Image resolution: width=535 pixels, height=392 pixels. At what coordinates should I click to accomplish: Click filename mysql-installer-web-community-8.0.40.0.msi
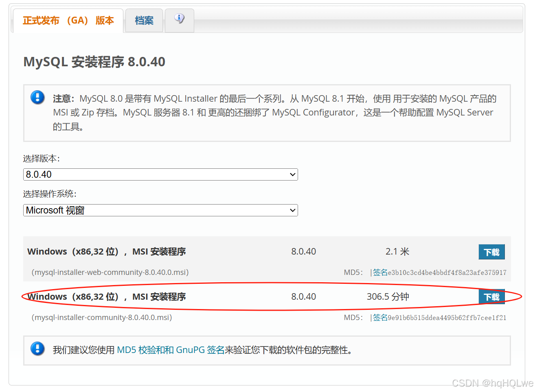110,272
